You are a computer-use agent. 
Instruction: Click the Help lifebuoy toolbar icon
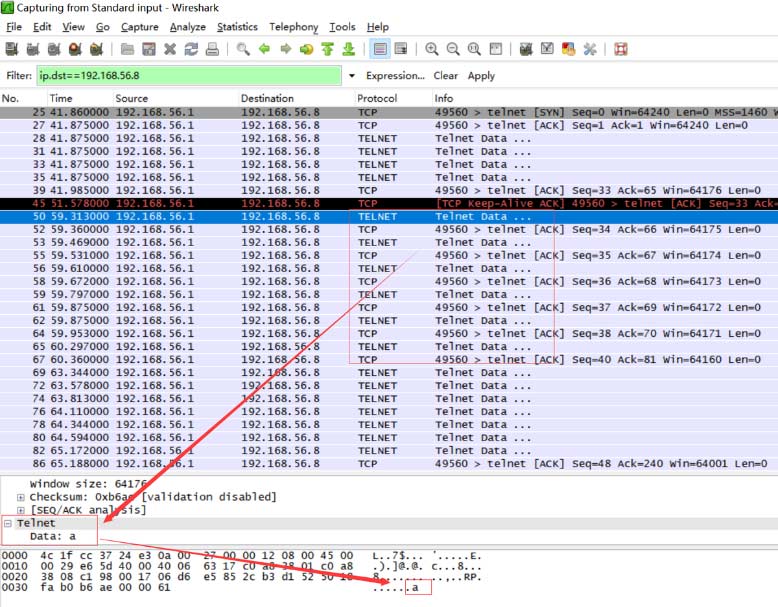tap(620, 49)
